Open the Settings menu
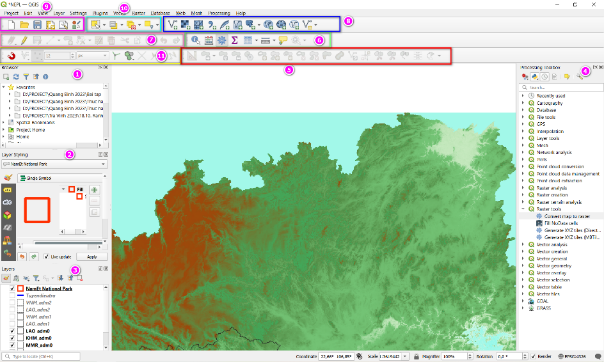Image resolution: width=604 pixels, height=362 pixels. tap(78, 13)
